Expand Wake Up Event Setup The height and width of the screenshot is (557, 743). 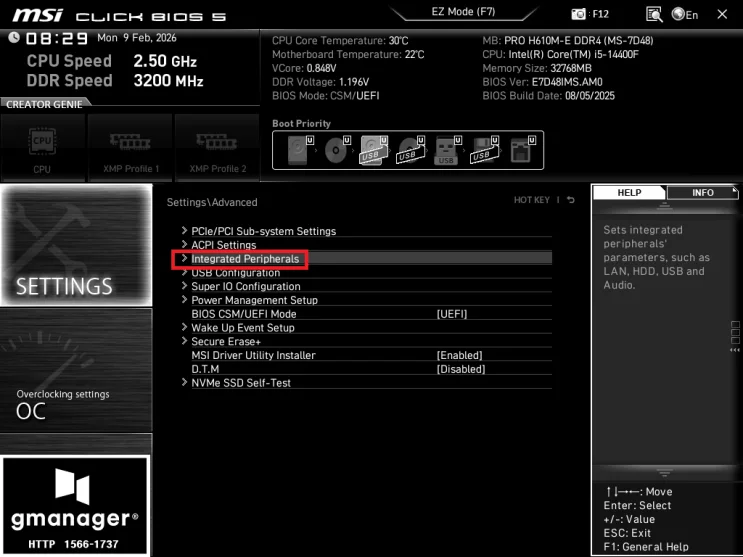366,327
